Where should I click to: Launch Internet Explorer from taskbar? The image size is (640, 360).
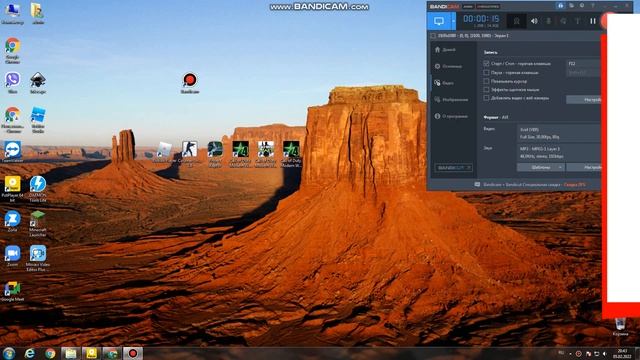point(29,353)
